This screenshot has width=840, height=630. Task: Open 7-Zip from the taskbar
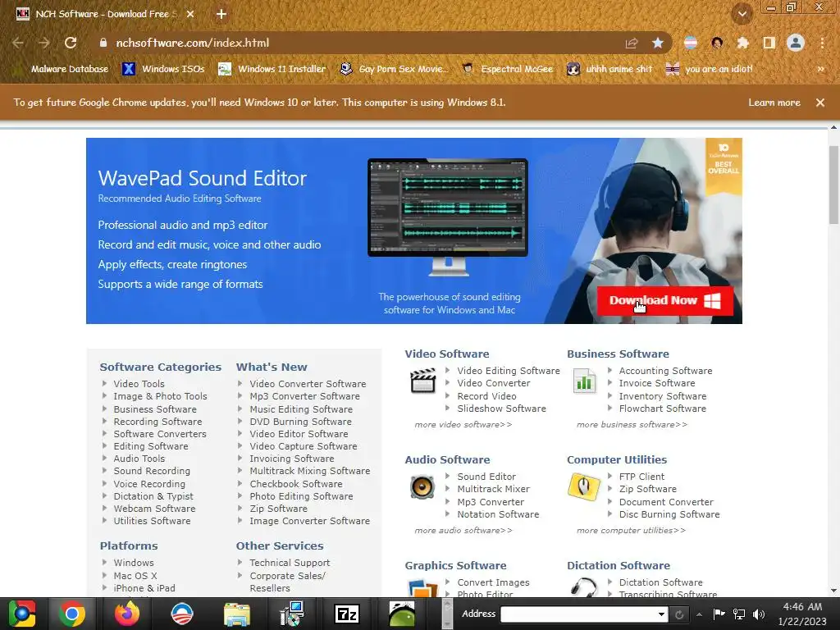[347, 614]
